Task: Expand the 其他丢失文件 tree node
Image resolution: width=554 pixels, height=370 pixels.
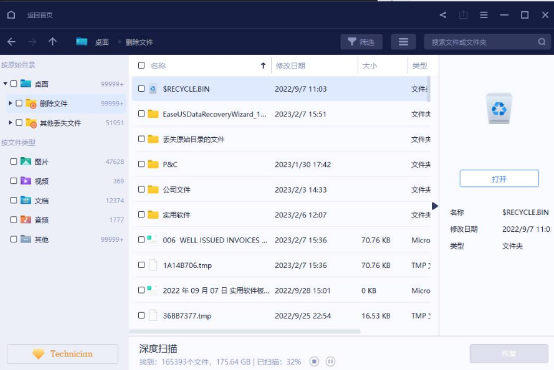Action: point(10,123)
